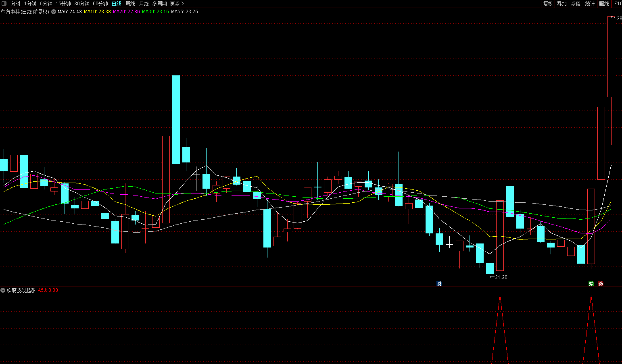Select the 5分钟 period tab
622x364 pixels.
(x=46, y=4)
